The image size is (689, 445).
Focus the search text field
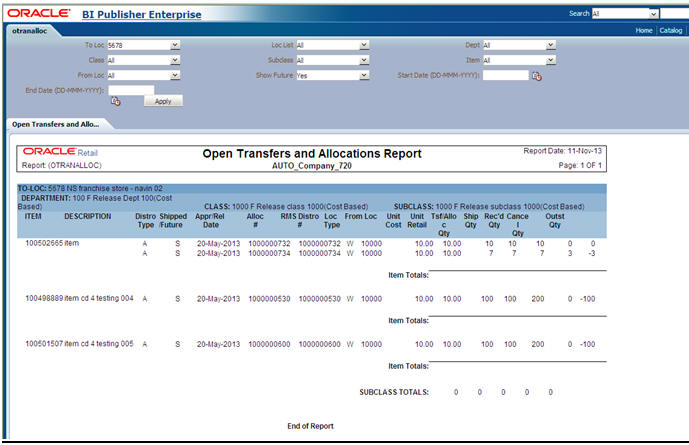click(674, 14)
